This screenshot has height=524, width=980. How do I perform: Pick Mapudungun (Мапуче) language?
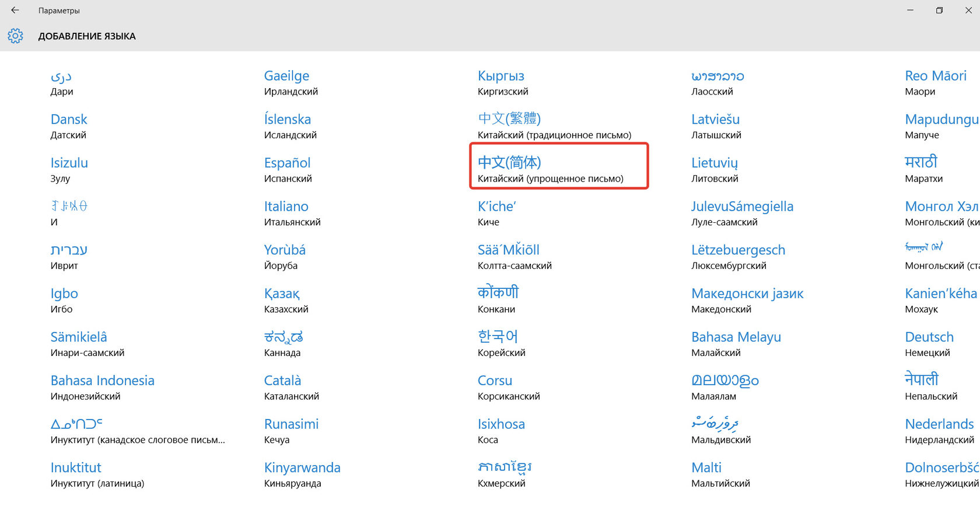click(x=942, y=127)
